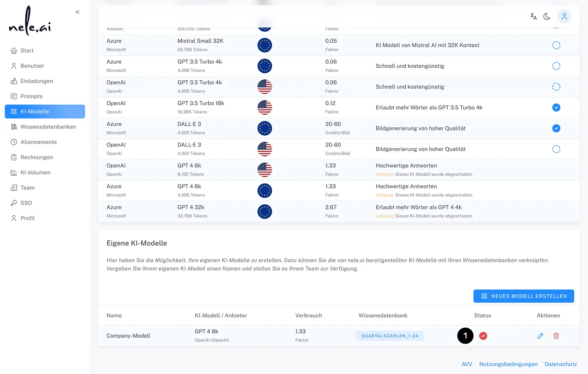Enable the OpenAI DALL·E 3 model
The image size is (588, 374).
pos(556,149)
